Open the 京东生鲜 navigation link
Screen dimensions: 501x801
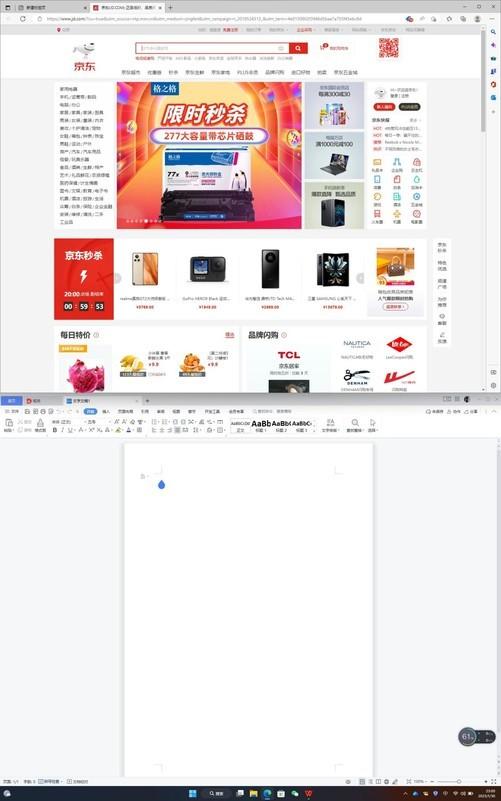(x=194, y=73)
